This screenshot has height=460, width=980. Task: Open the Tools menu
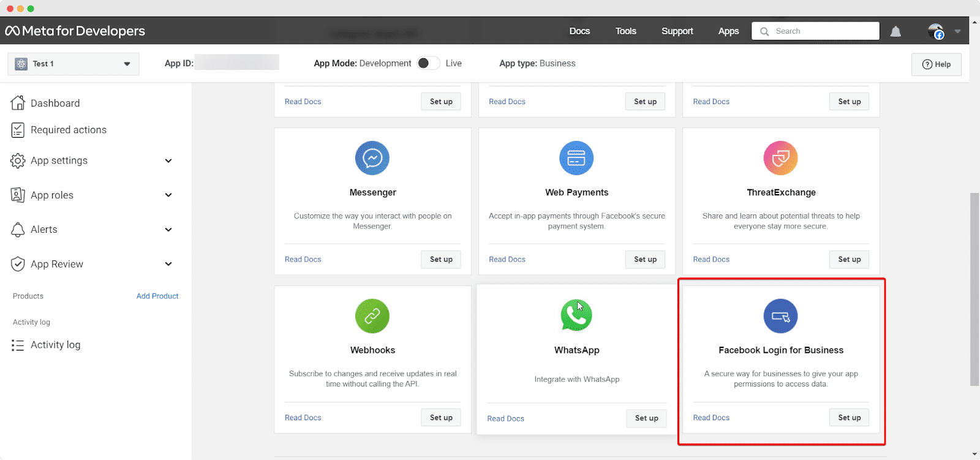(x=626, y=31)
